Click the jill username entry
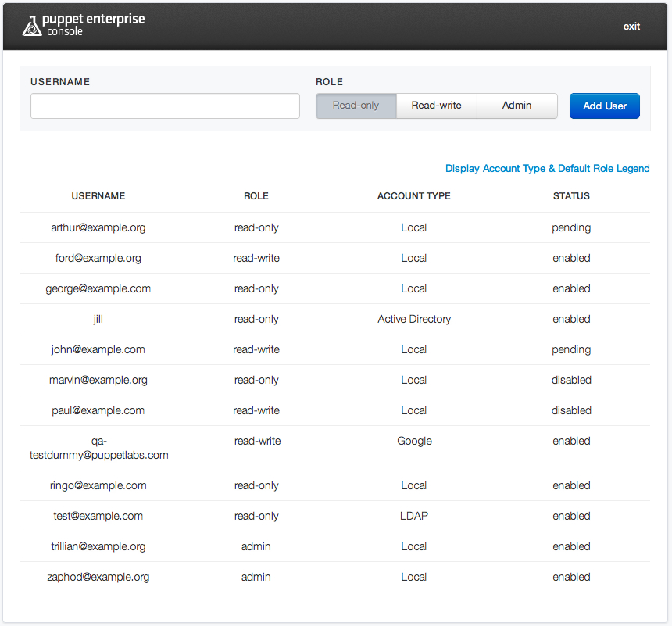 coord(98,320)
